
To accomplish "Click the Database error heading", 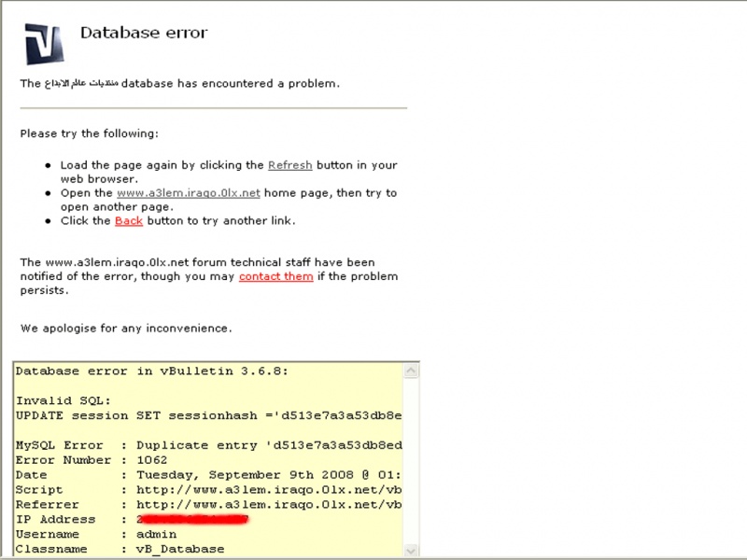I will coord(143,34).
